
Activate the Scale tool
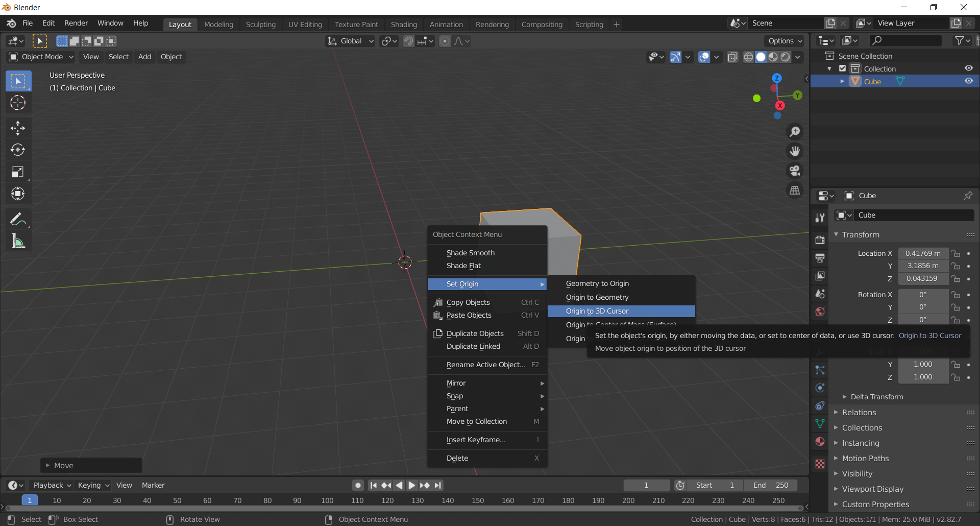[18, 172]
